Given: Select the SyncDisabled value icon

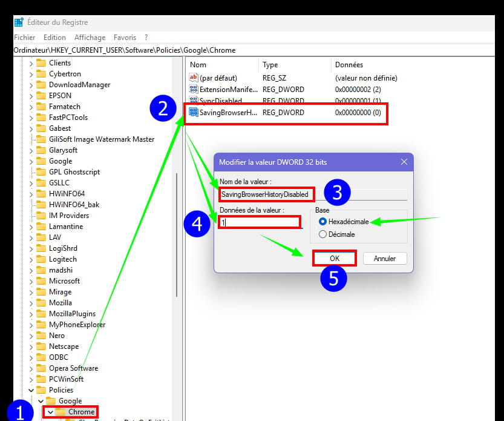Looking at the screenshot, I should (193, 100).
